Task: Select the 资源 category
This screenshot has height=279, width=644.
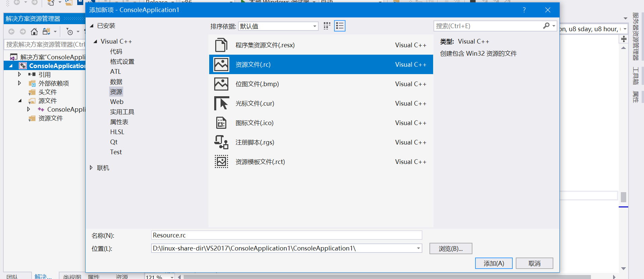Action: [116, 92]
